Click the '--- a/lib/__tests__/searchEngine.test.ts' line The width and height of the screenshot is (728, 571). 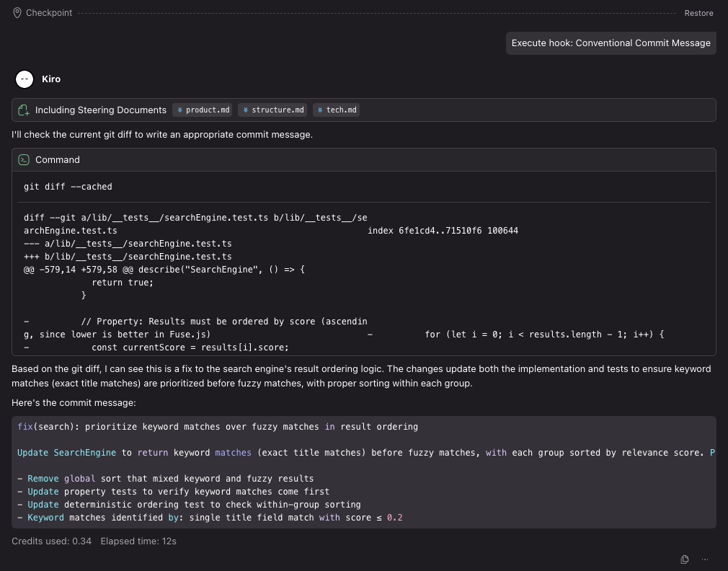click(128, 244)
